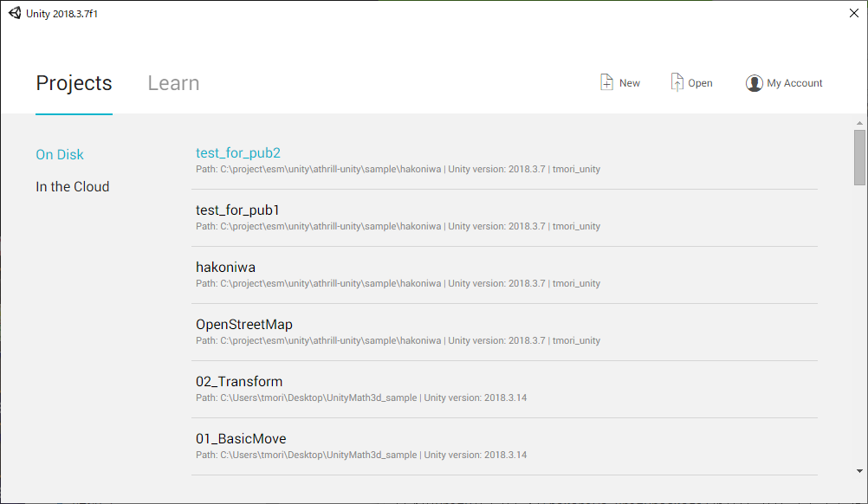Image resolution: width=868 pixels, height=504 pixels.
Task: Switch to the Learn tab
Action: [173, 83]
